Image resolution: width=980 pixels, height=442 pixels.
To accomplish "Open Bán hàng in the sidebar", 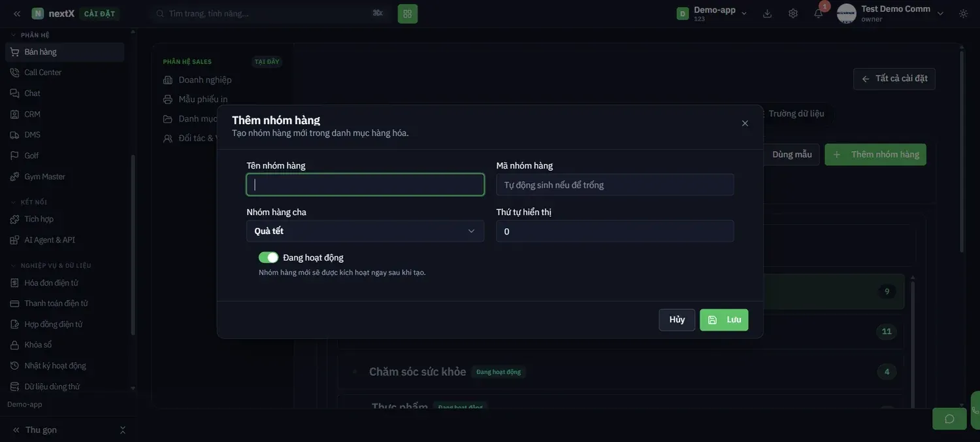I will point(65,52).
